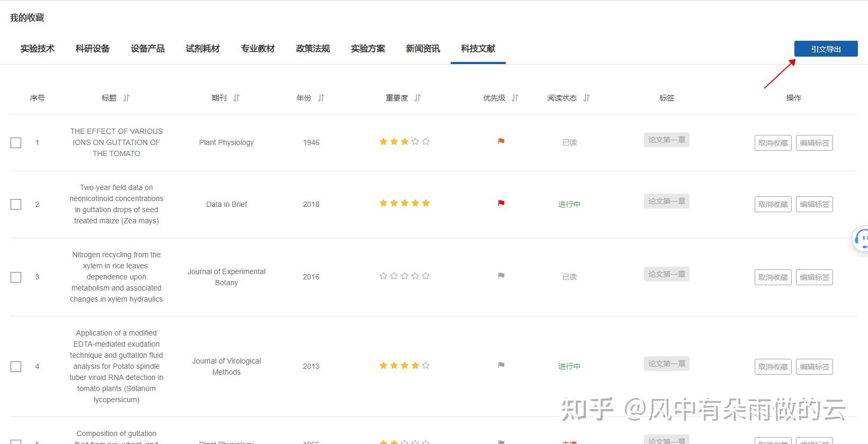Image resolution: width=868 pixels, height=444 pixels.
Task: Open the chat assistant icon at the right edge
Action: (x=862, y=239)
